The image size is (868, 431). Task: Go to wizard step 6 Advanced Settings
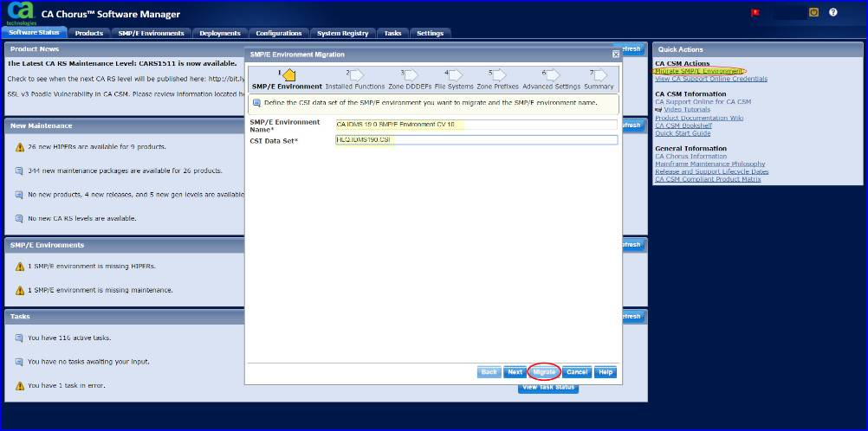551,75
